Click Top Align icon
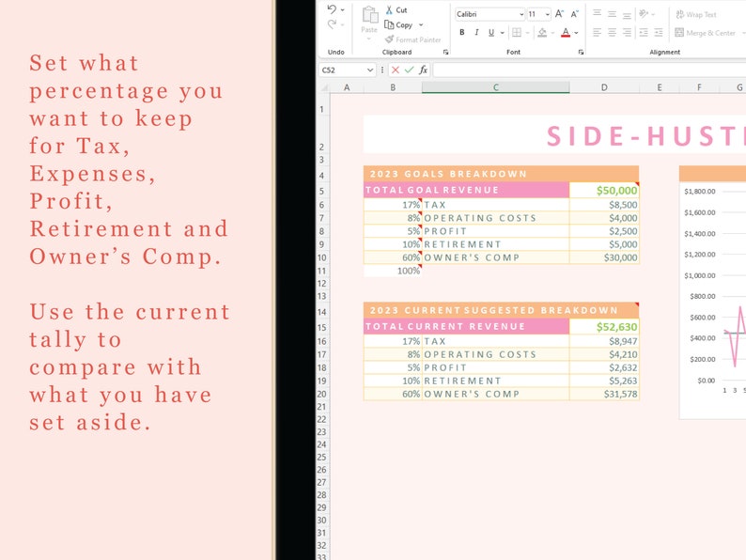The width and height of the screenshot is (746, 560). click(598, 13)
